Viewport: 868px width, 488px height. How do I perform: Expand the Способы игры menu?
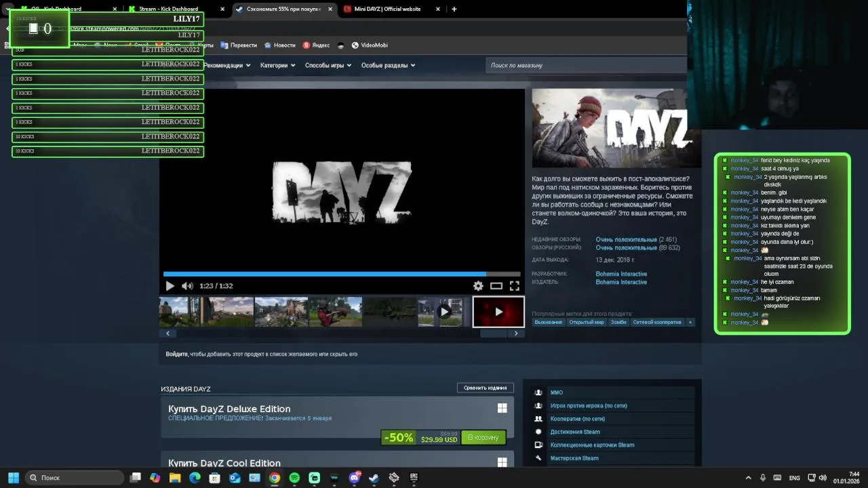tap(328, 66)
